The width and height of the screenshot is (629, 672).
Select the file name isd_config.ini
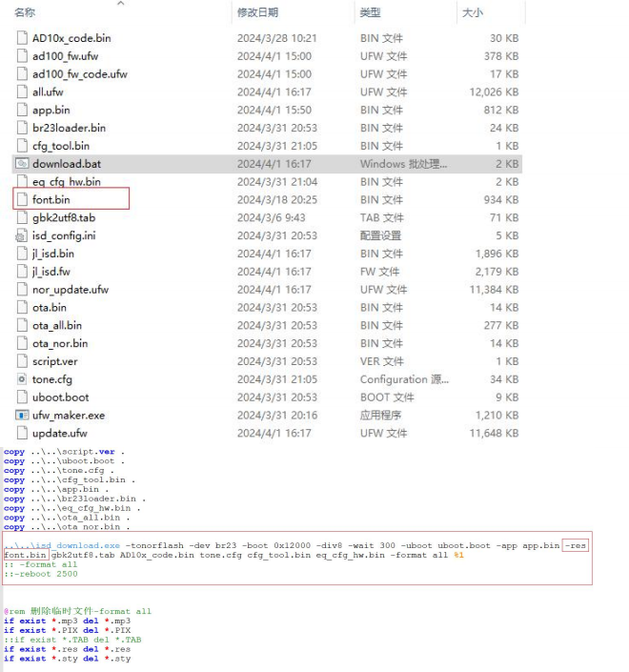coord(64,235)
